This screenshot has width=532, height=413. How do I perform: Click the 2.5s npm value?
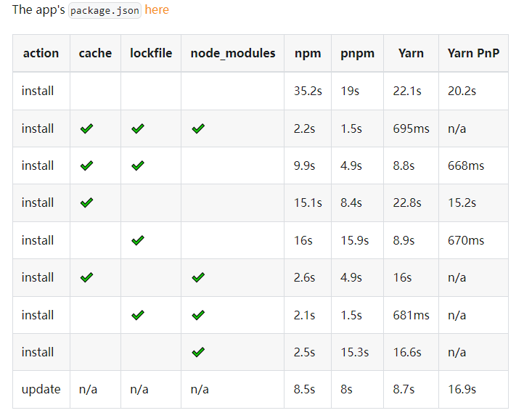(304, 352)
